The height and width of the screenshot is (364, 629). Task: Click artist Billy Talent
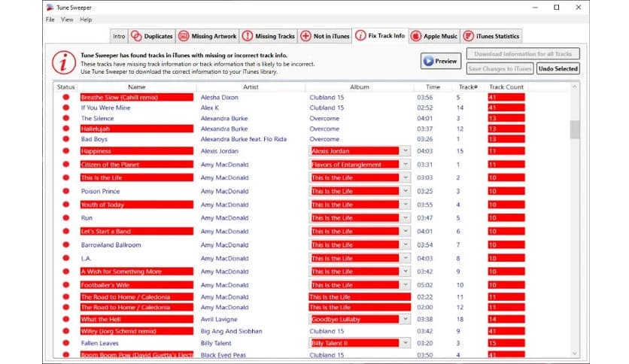tap(216, 343)
